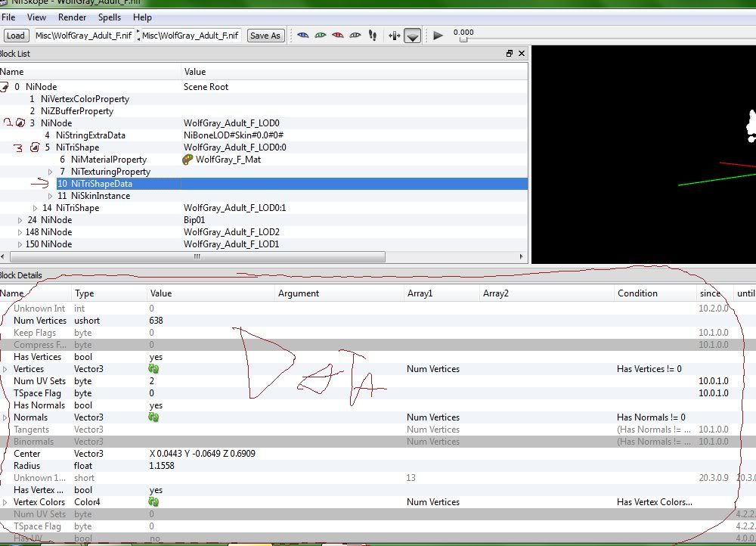Click the green refresh icon in Vertex Colors row

coord(154,502)
